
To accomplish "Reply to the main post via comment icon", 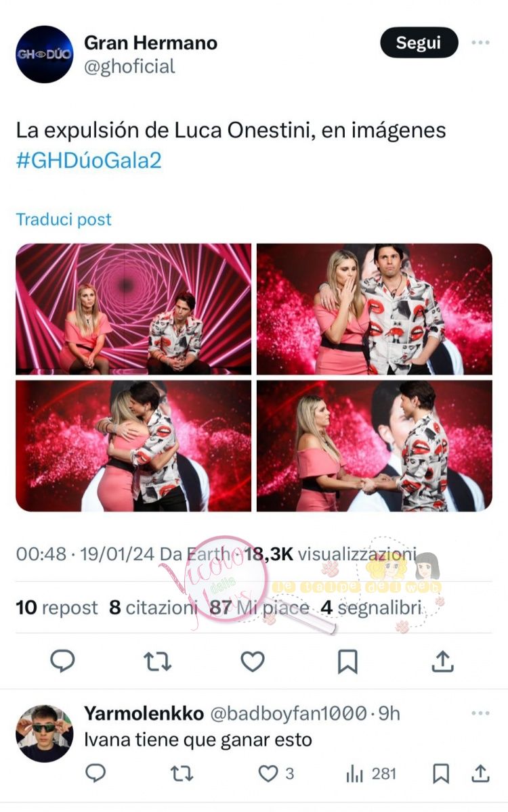I will [62, 661].
